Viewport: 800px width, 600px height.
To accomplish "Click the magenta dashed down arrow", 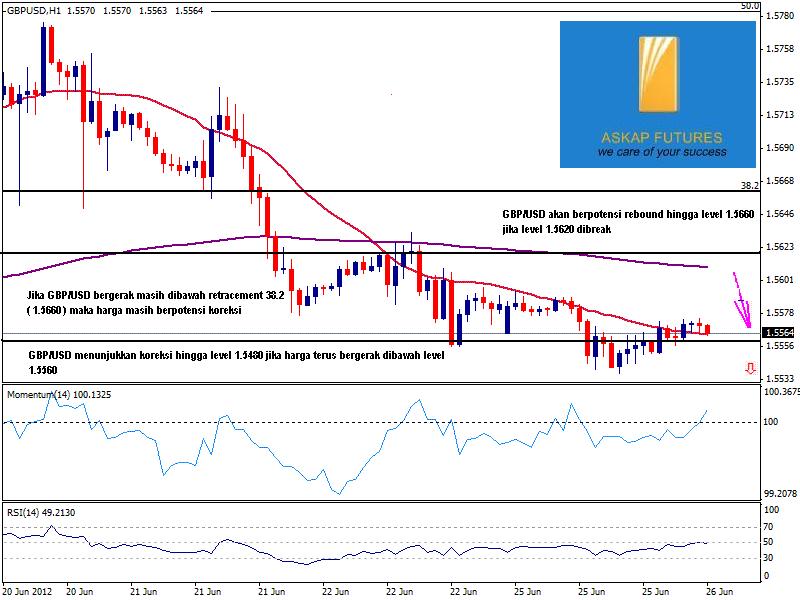I will pos(741,300).
